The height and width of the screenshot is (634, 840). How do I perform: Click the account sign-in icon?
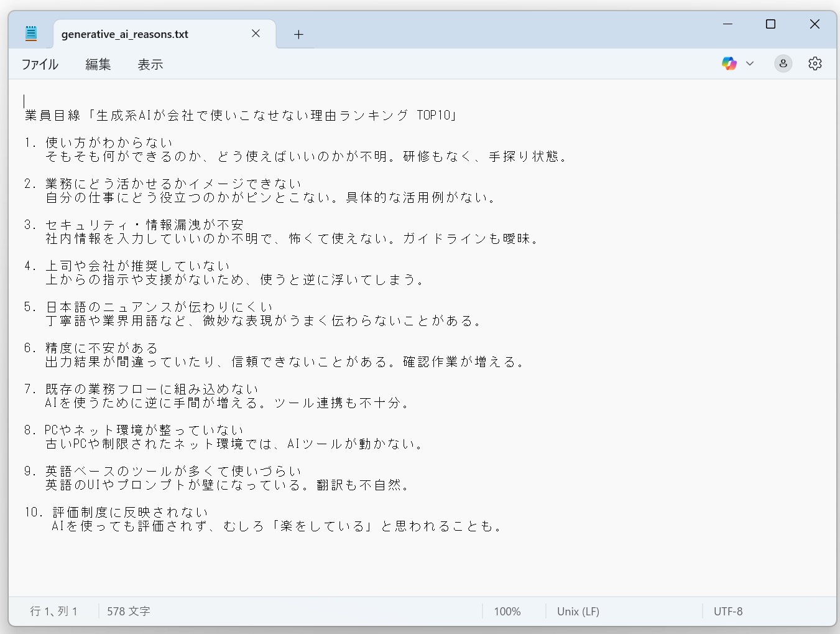point(783,63)
